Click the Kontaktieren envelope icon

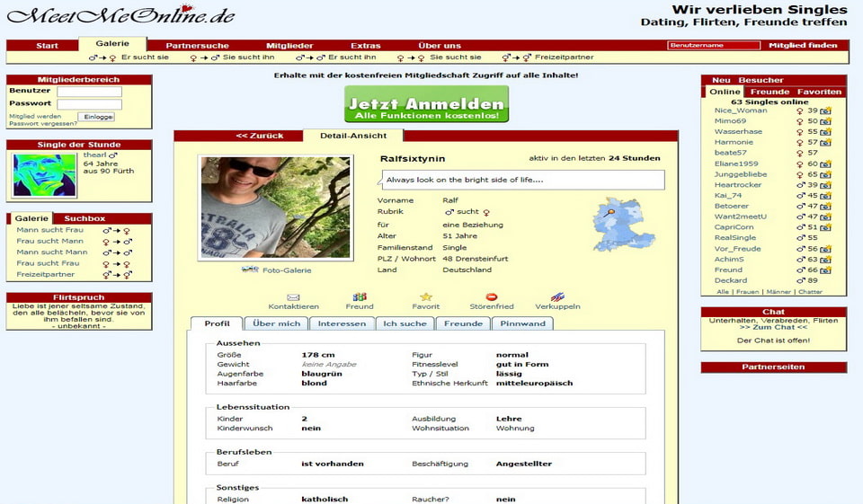[x=293, y=297]
